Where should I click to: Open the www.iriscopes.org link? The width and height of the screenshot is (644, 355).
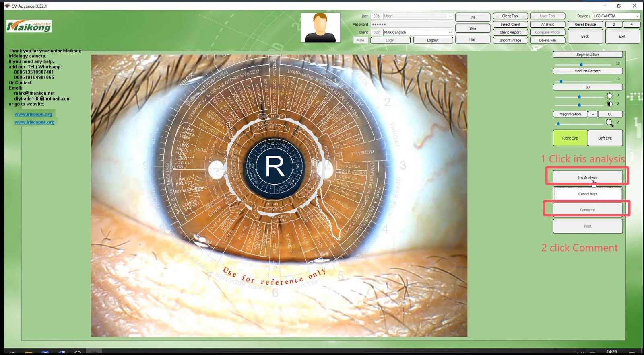click(x=35, y=122)
